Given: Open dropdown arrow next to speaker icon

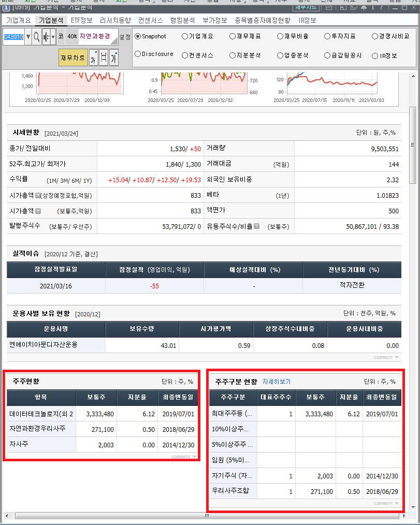Looking at the screenshot, I should pyautogui.click(x=53, y=36).
